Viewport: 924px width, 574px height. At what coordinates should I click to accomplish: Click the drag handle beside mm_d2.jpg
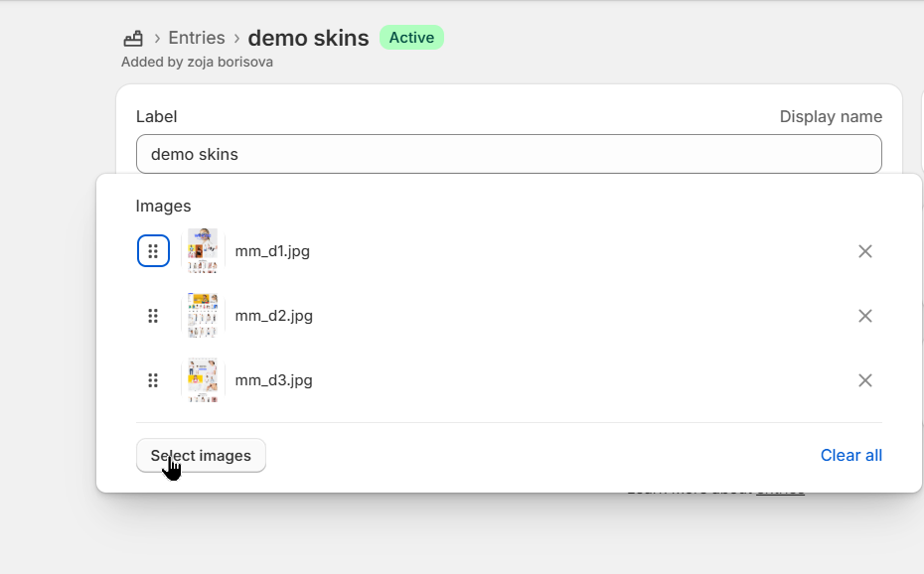(153, 316)
